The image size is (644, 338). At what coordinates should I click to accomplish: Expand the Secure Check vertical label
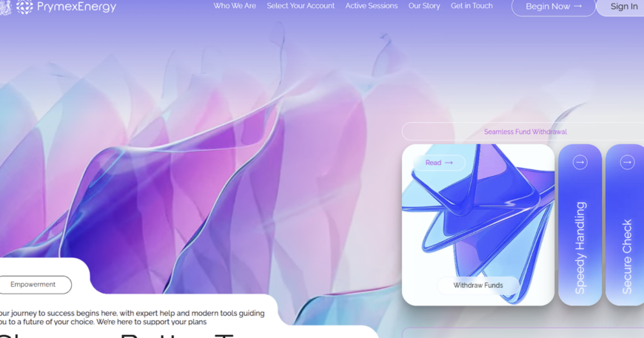pos(627,256)
